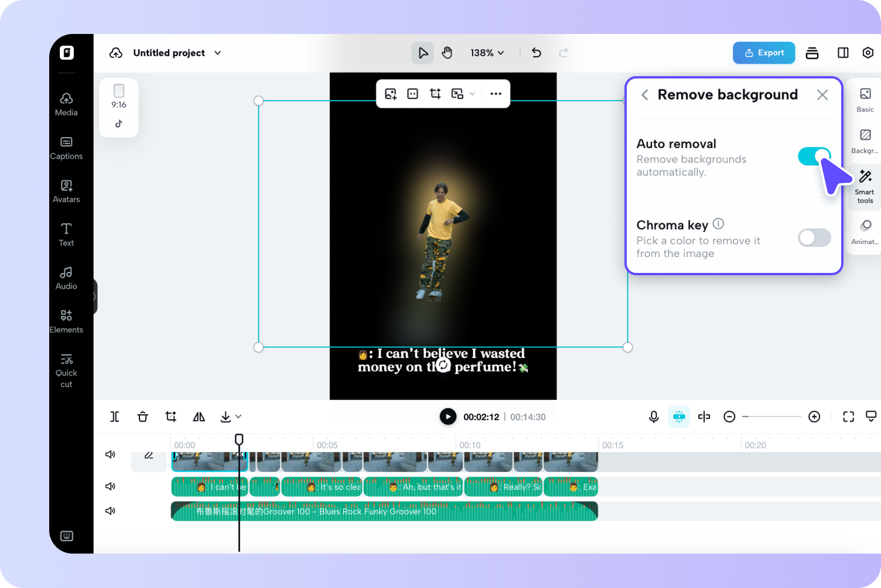Click the timeline zoom slider
881x588 pixels.
771,416
